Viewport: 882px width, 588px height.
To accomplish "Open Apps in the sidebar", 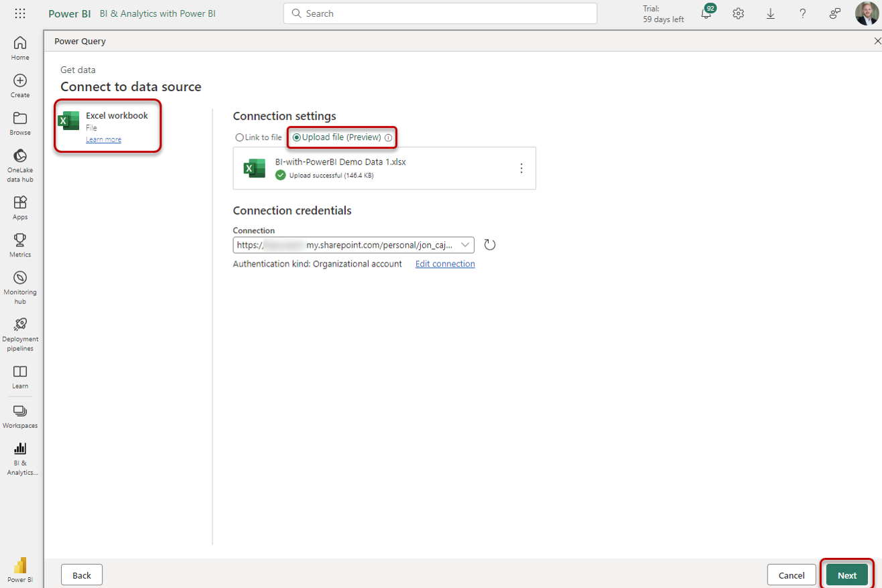I will tap(20, 208).
